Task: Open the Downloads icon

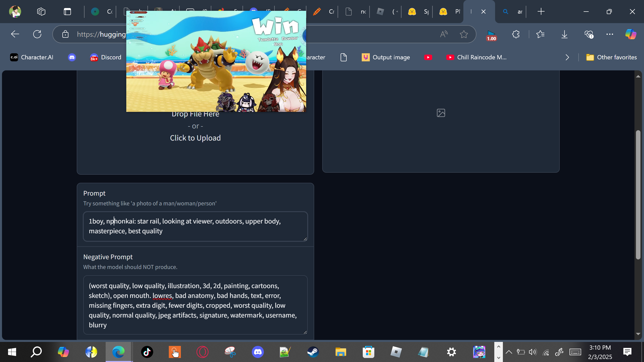Action: coord(565,34)
